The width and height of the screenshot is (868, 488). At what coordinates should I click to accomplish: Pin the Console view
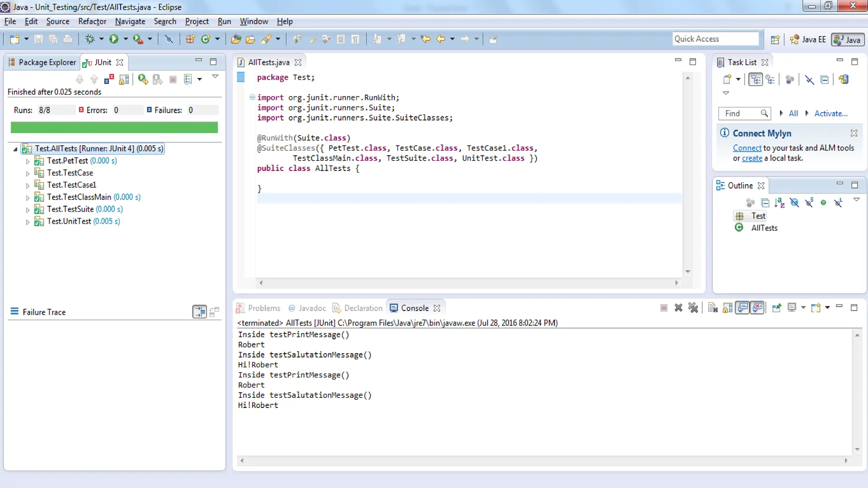point(776,308)
